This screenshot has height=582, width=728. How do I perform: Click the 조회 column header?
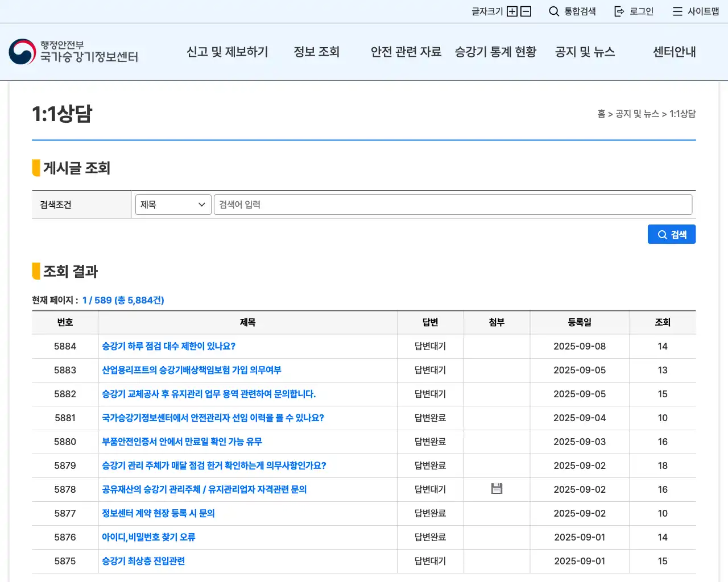[663, 322]
